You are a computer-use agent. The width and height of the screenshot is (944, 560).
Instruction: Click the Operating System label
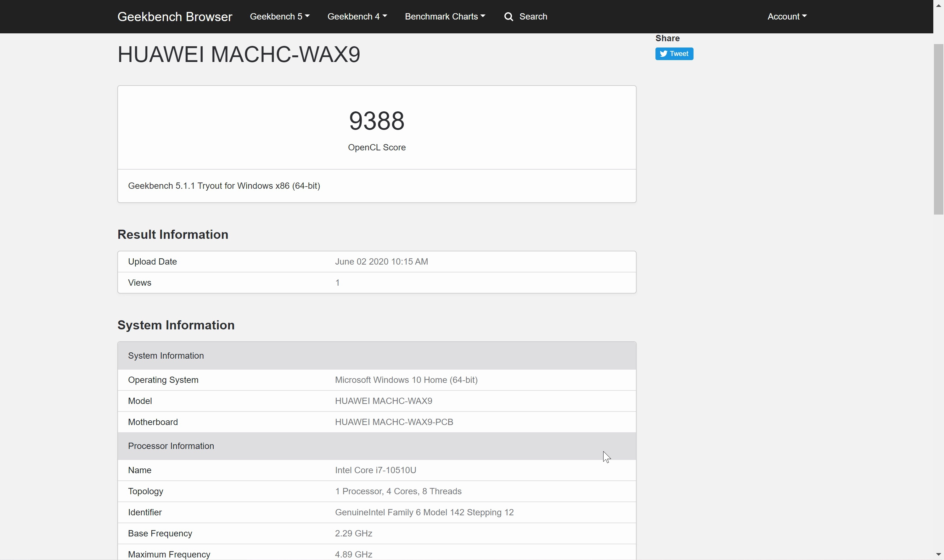(163, 380)
